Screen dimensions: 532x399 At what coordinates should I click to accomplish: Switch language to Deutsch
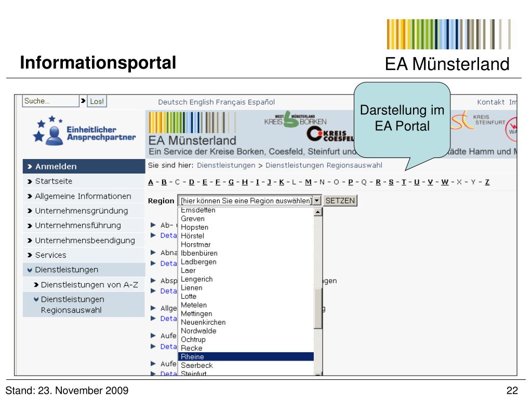coord(172,102)
